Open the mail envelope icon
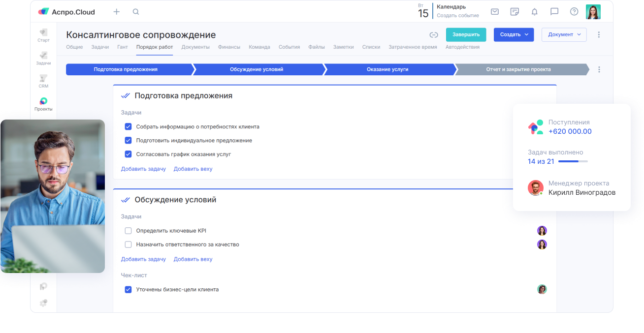The image size is (644, 333). point(495,12)
